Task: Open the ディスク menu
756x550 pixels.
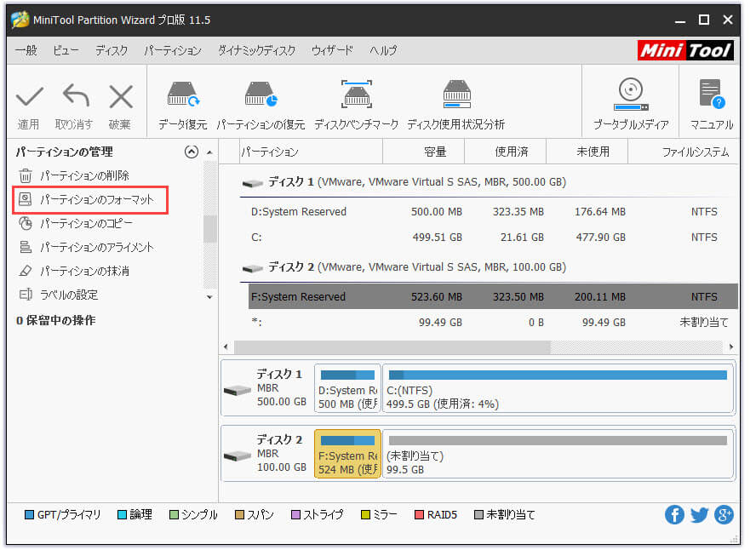Action: tap(112, 50)
